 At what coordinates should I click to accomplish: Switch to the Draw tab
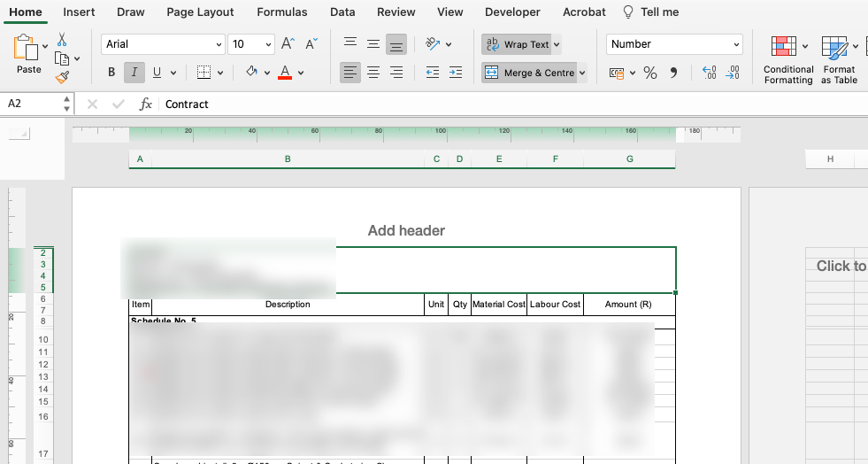[x=131, y=12]
